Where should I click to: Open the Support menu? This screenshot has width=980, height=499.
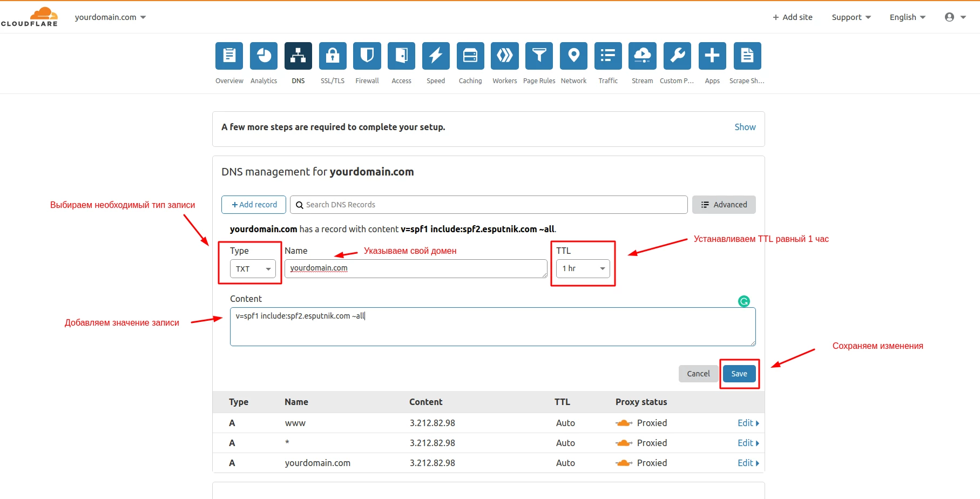tap(851, 17)
